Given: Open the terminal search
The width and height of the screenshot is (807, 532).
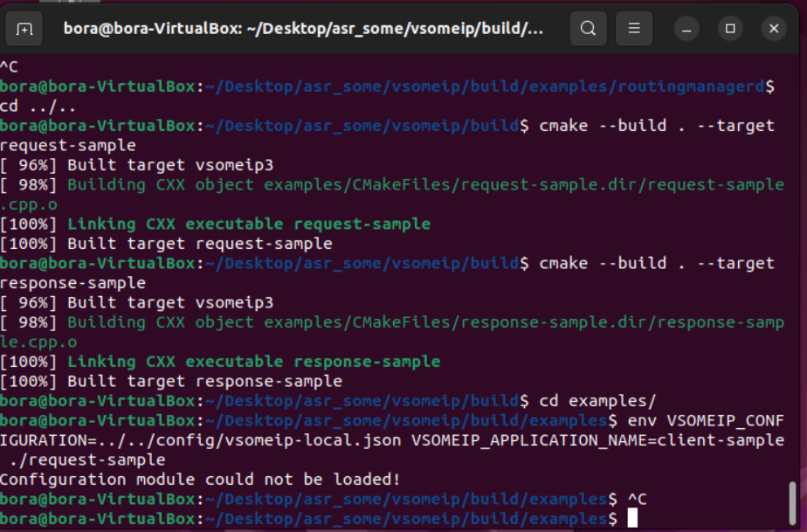Looking at the screenshot, I should pos(589,28).
